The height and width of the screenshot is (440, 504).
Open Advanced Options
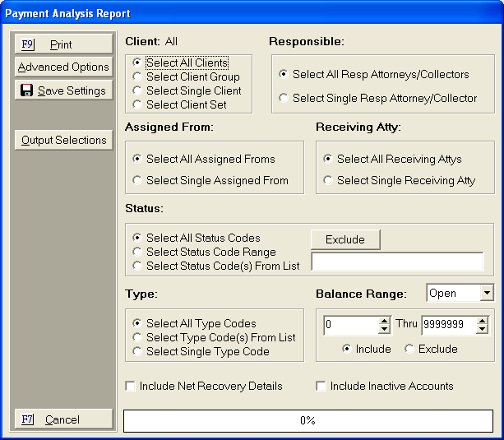63,67
